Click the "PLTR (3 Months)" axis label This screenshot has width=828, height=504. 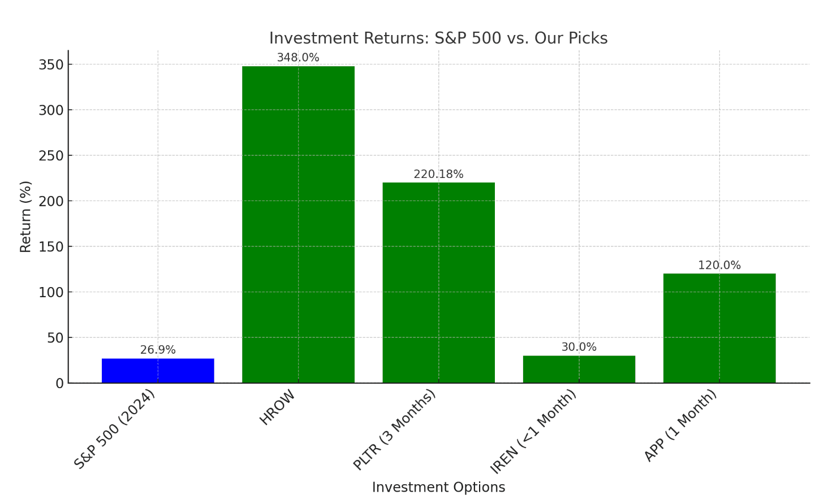(395, 429)
